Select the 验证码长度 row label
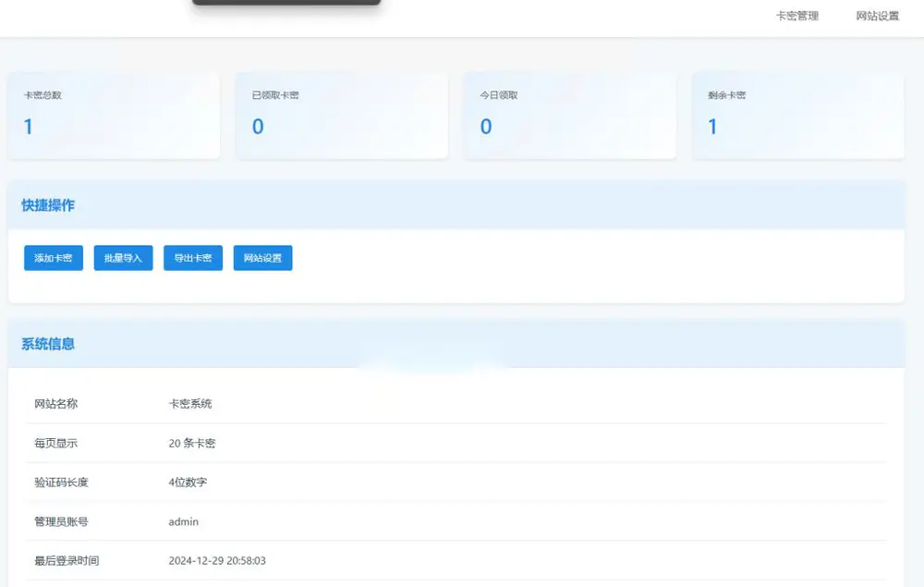Viewport: 924px width, 587px height. tap(61, 483)
